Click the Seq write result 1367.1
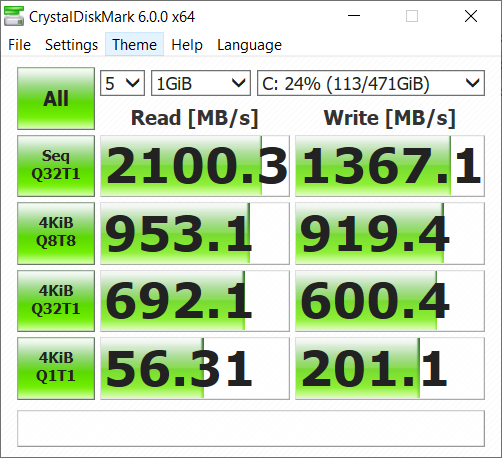Viewport: 502px width, 458px height. pyautogui.click(x=390, y=166)
